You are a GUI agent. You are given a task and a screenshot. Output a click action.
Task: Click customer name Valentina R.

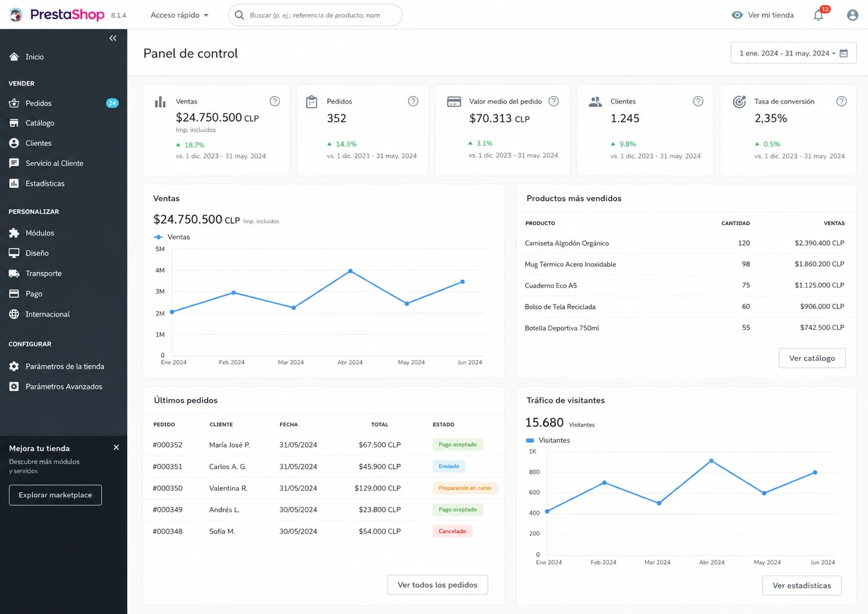228,488
